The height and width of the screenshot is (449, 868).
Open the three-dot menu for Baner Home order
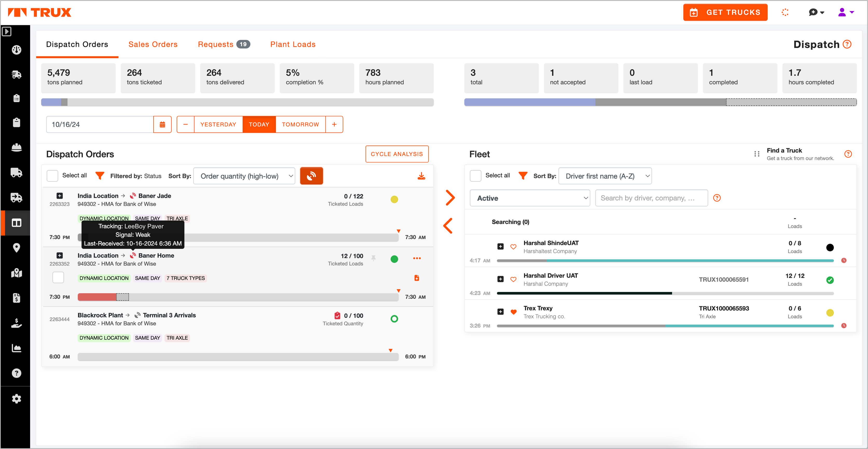[416, 258]
